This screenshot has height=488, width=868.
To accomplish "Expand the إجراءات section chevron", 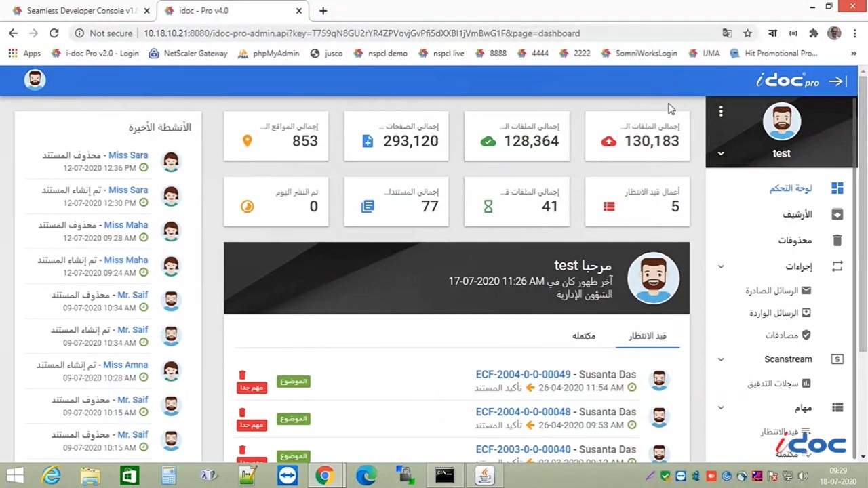I will [x=721, y=266].
